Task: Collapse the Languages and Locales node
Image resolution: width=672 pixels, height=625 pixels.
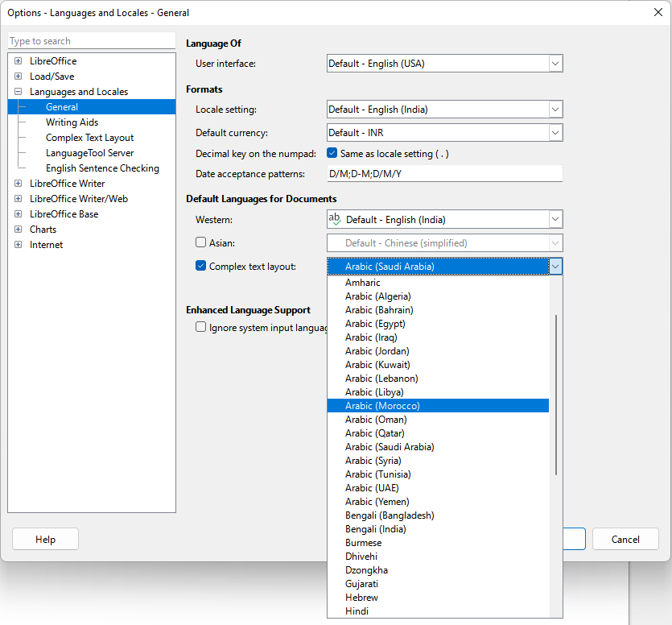Action: tap(18, 91)
